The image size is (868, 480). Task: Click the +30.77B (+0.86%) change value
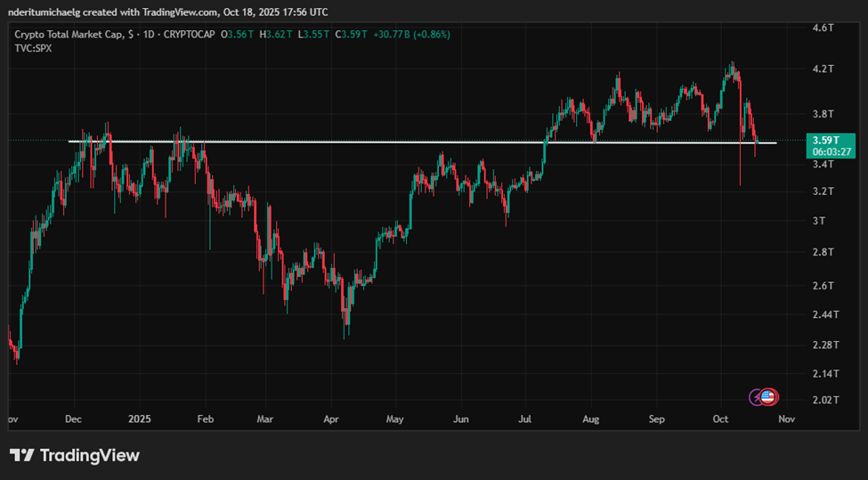[411, 35]
